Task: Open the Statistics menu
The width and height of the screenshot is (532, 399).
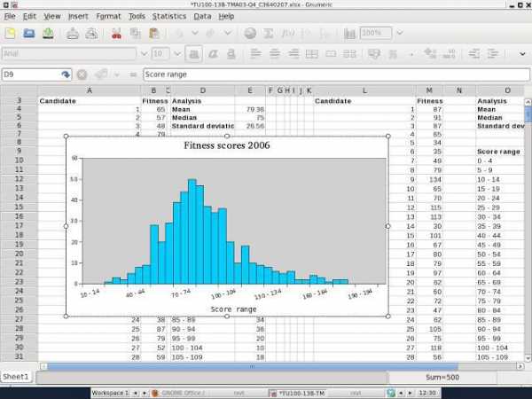Action: coord(168,16)
